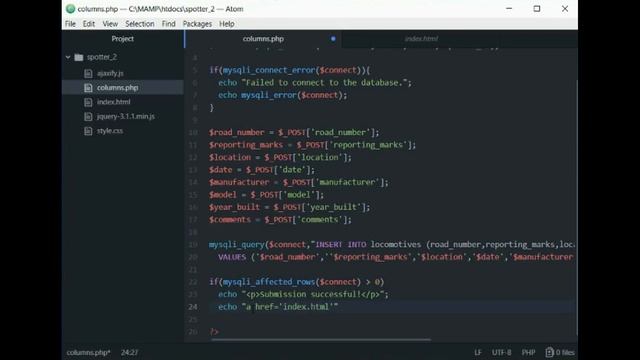Open style.css from the project tree
The height and width of the screenshot is (360, 640).
(110, 131)
